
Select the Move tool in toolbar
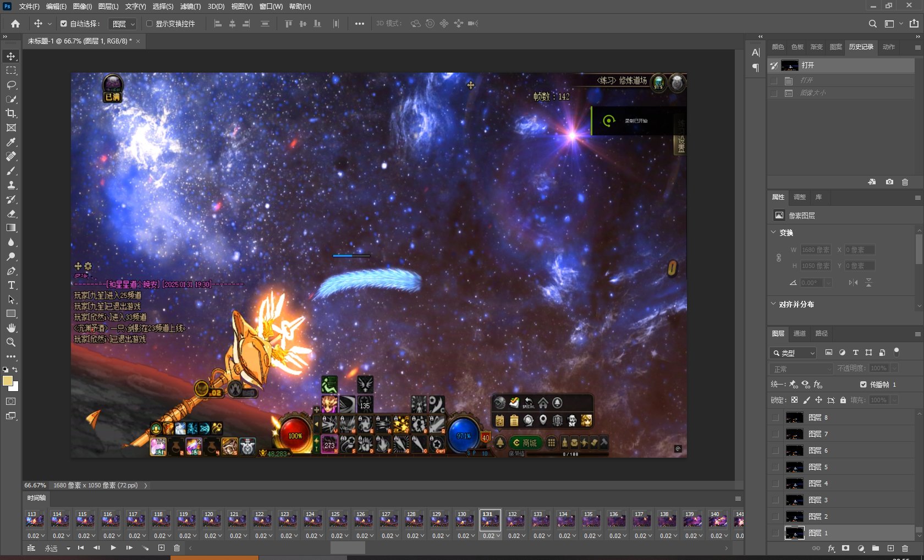11,57
